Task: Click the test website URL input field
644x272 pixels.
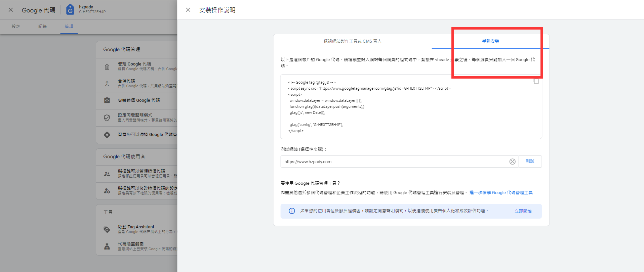Action: click(393, 162)
